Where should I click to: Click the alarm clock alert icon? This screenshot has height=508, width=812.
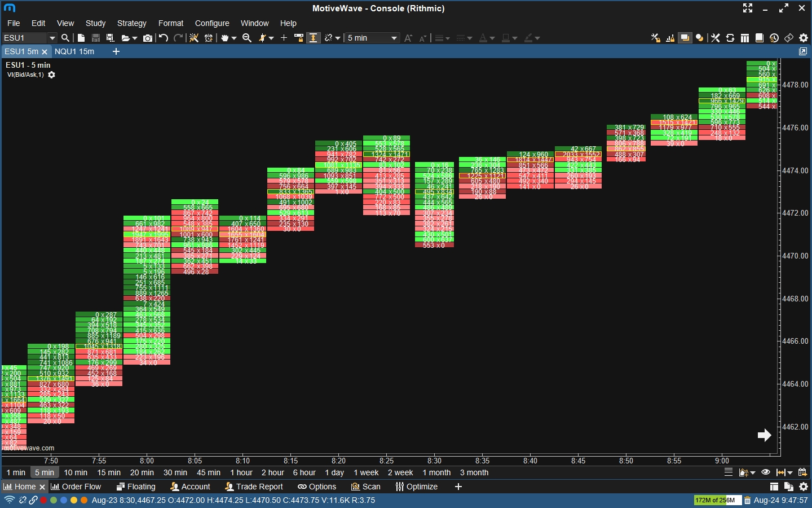pyautogui.click(x=209, y=38)
